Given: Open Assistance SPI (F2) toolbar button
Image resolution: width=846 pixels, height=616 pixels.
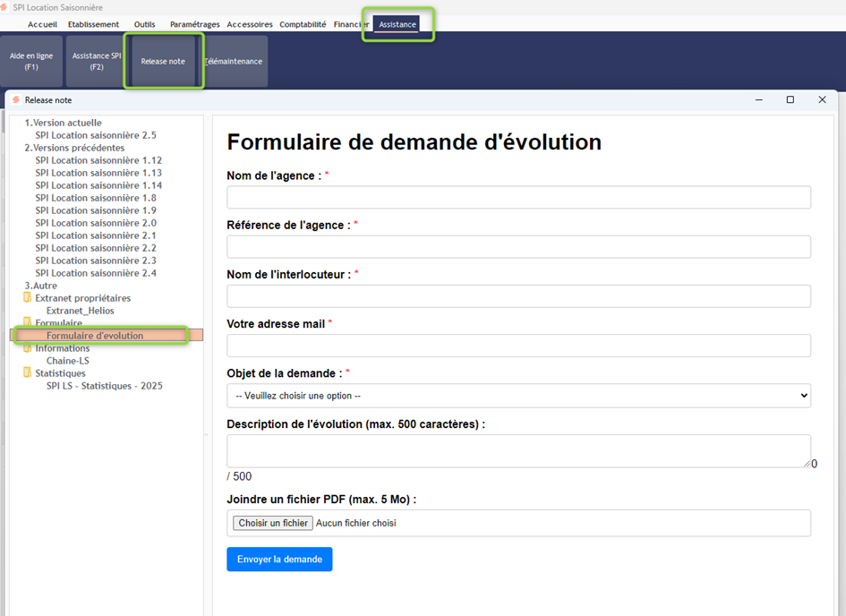Looking at the screenshot, I should [97, 61].
